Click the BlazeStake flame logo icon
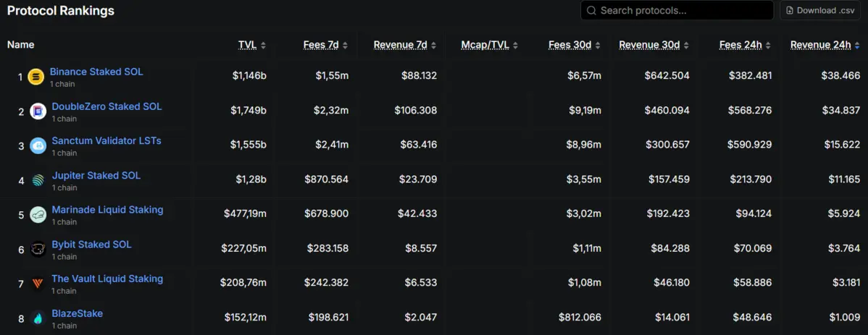 [38, 319]
